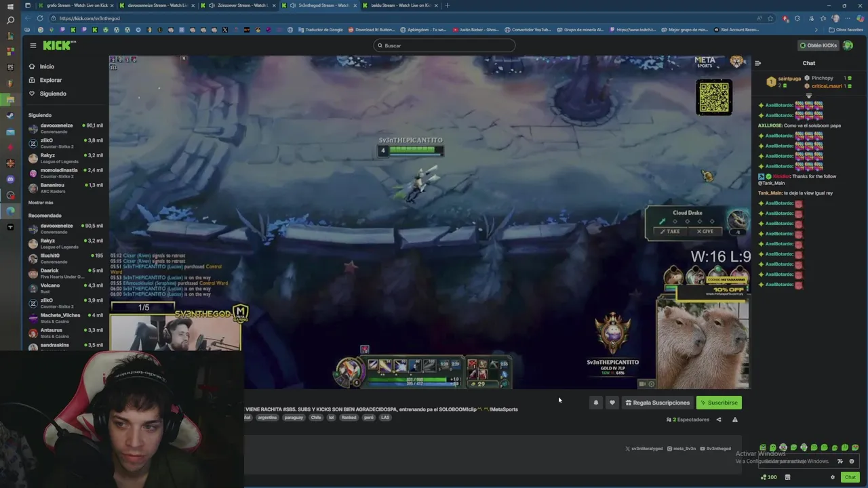868x488 pixels.
Task: Click Regala Suscripciones button
Action: coord(657,403)
